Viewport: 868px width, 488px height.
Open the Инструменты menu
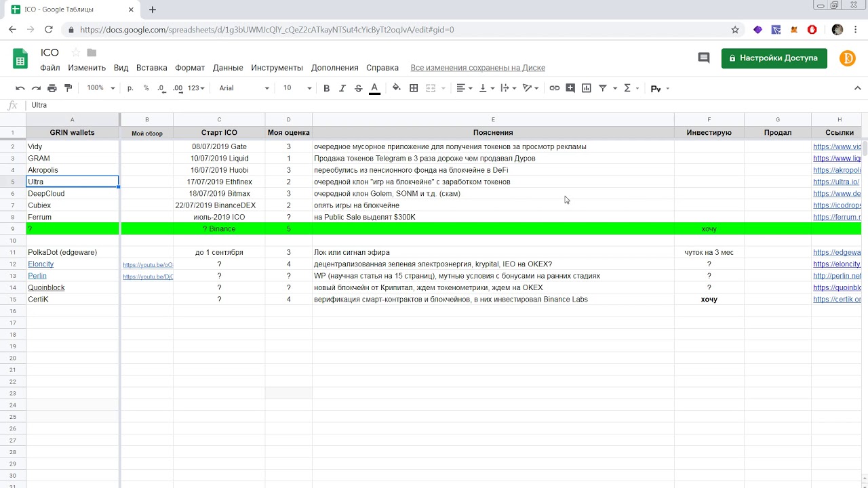pos(277,68)
